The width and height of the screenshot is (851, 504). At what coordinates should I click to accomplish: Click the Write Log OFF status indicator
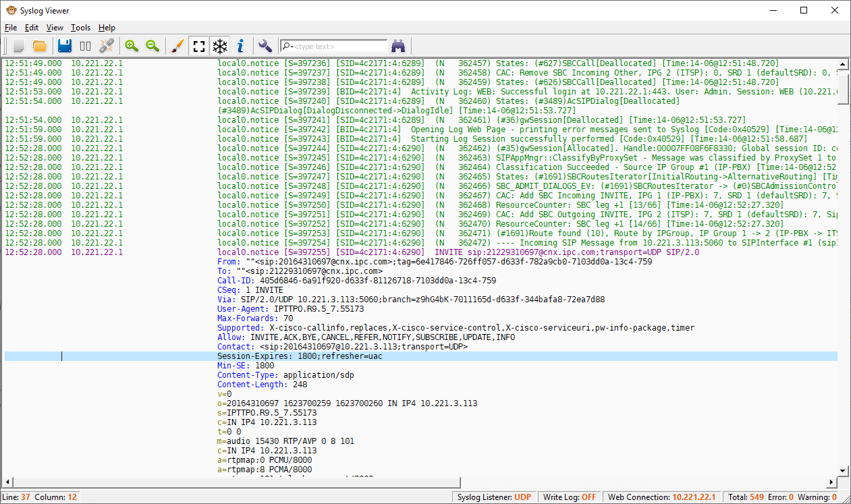point(570,497)
